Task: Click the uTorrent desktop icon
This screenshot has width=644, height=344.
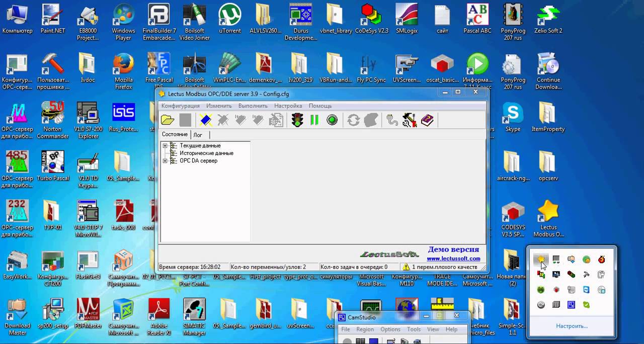Action: coord(230,19)
